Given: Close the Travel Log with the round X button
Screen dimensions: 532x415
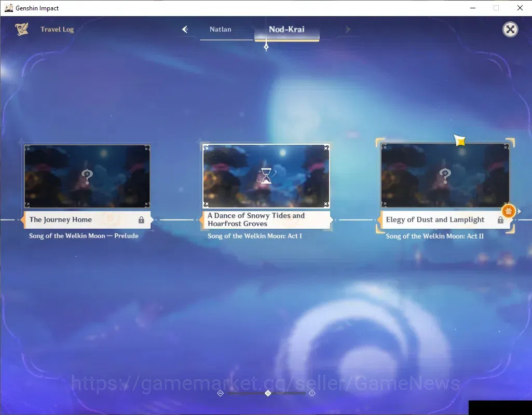Looking at the screenshot, I should coord(510,30).
